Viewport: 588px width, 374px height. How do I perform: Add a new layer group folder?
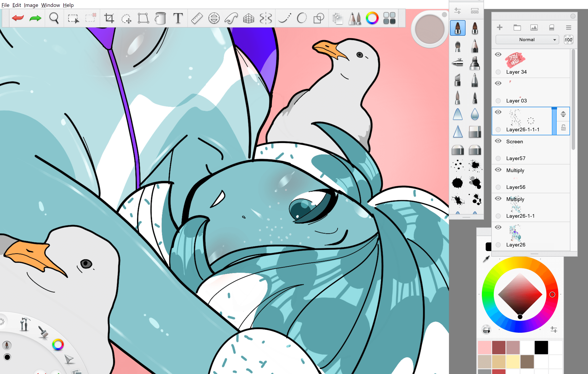pyautogui.click(x=517, y=27)
